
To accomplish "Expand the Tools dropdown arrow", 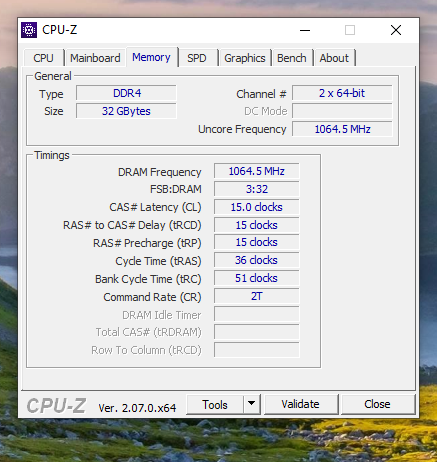I will click(x=252, y=405).
